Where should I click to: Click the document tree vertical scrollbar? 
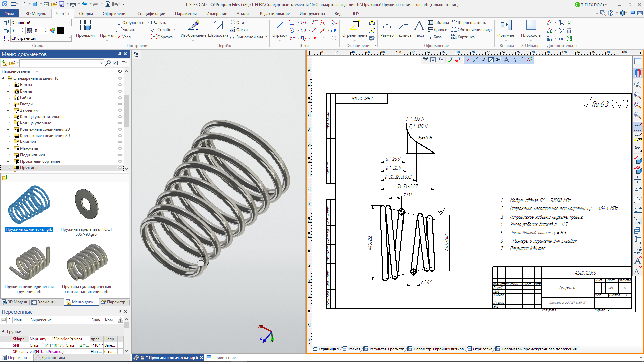tap(126, 111)
